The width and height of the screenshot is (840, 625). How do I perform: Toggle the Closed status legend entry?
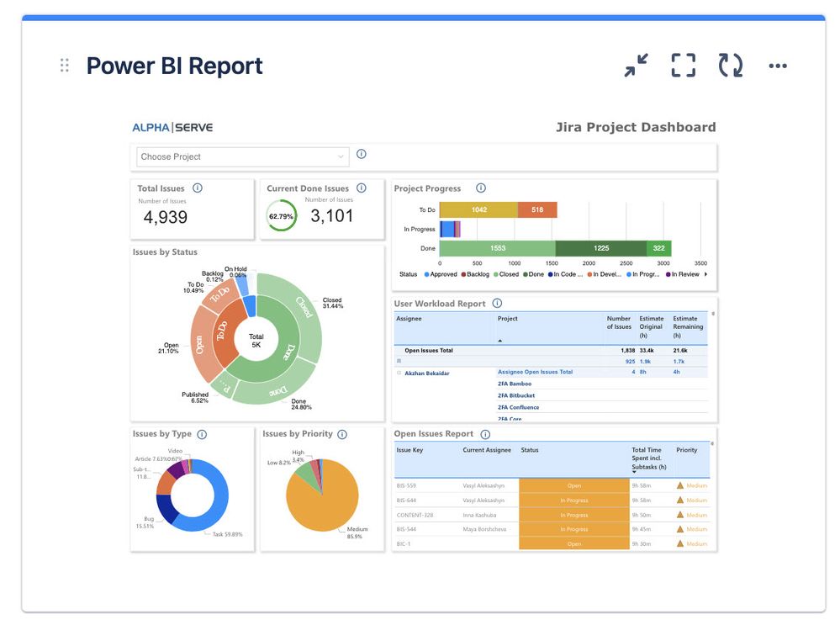508,273
